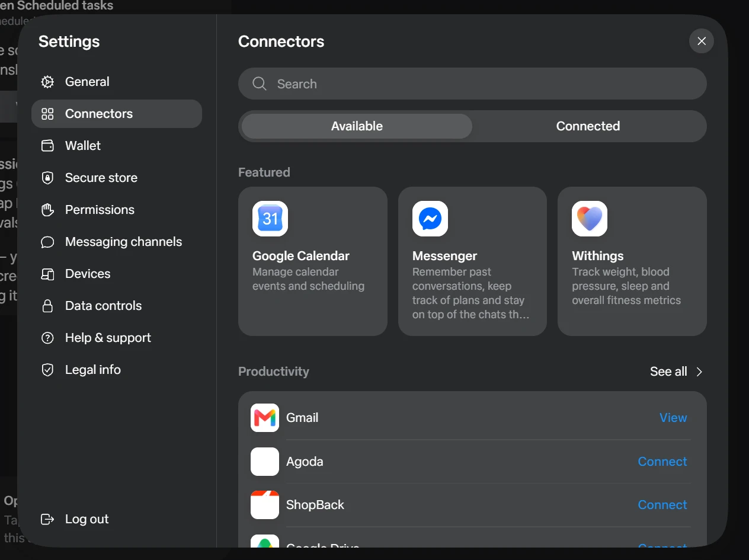The image size is (749, 560).
Task: Click the Help & support question icon
Action: 47,338
